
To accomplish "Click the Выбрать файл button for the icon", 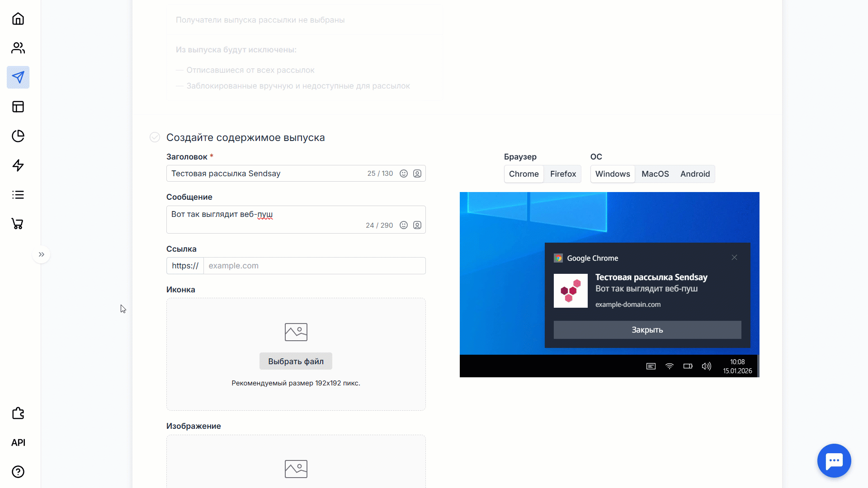I will click(x=296, y=361).
